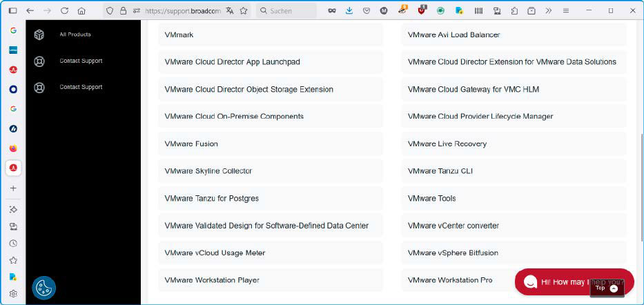Open VMware Tanzu for Postgres
Image resolution: width=644 pixels, height=305 pixels.
[271, 199]
